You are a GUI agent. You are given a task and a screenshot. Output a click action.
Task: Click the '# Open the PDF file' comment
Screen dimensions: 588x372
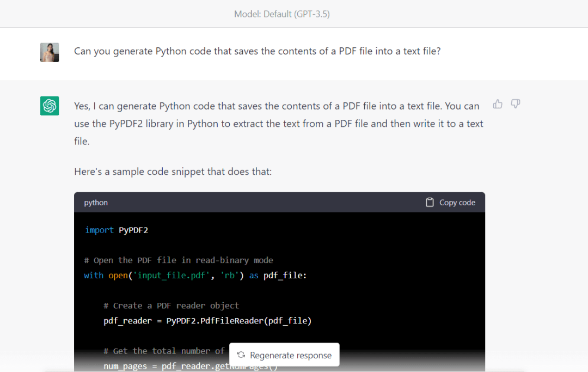[179, 260]
